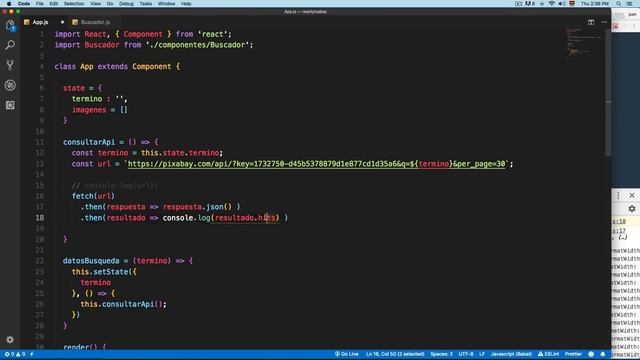640x360 pixels.
Task: Change indentation via Spaces: 2
Action: pos(441,354)
